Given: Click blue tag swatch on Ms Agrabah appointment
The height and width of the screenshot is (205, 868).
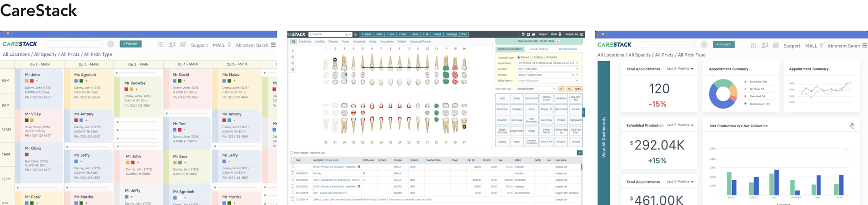Looking at the screenshot, I should click(76, 81).
